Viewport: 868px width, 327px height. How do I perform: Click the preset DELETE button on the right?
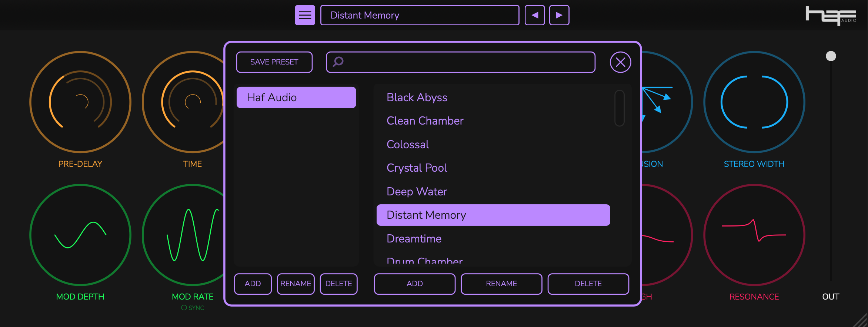588,284
